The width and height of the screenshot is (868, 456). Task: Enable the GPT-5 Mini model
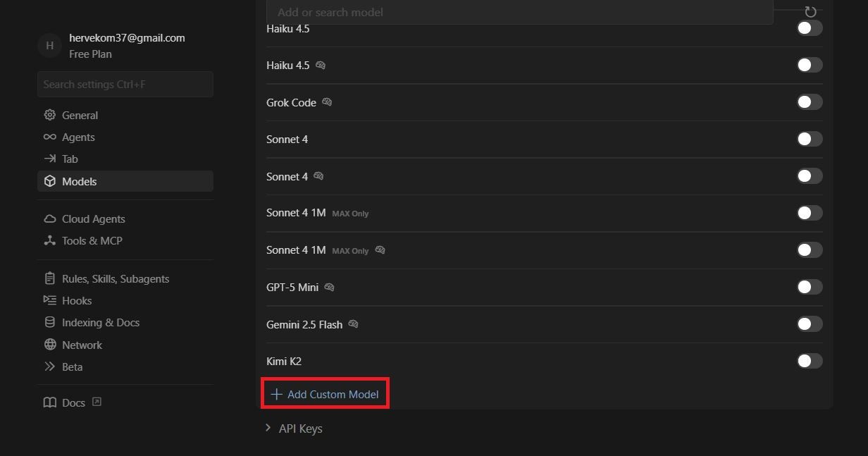coord(810,287)
